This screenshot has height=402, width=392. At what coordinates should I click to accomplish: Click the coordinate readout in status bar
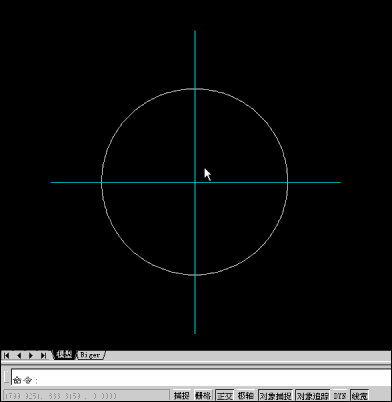point(86,396)
